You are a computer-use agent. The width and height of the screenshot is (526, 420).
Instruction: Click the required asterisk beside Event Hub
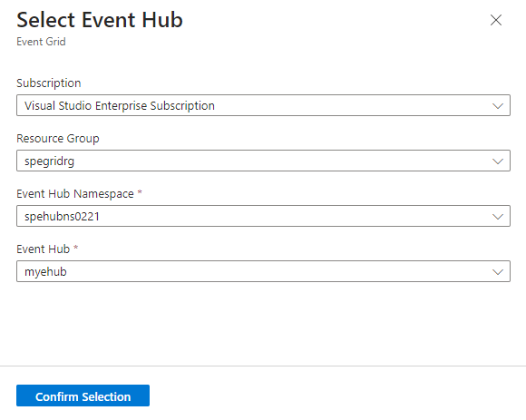pos(76,248)
